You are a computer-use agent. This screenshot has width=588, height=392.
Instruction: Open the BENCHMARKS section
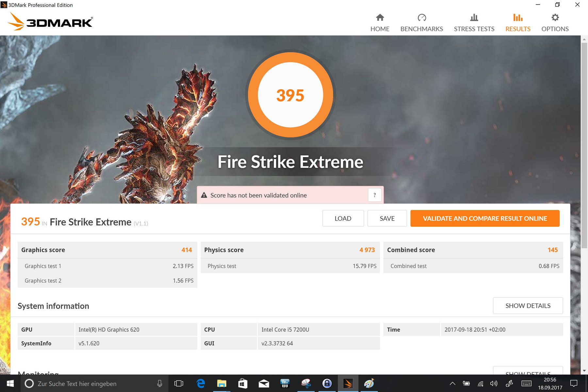tap(422, 23)
